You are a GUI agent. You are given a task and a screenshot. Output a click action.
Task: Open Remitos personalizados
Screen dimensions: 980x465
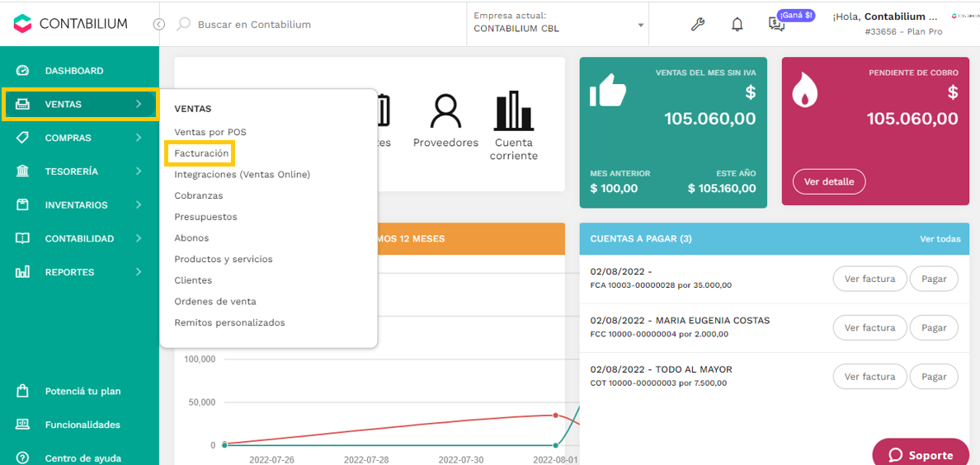[x=229, y=322]
